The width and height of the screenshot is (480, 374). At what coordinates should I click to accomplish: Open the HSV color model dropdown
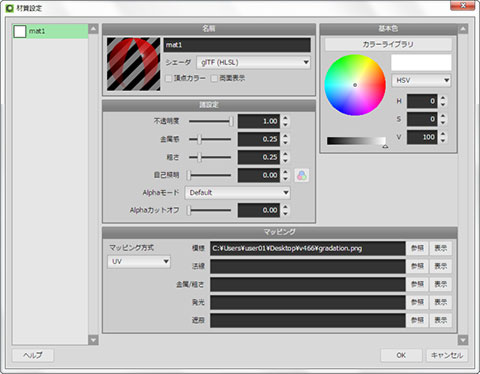coord(422,80)
